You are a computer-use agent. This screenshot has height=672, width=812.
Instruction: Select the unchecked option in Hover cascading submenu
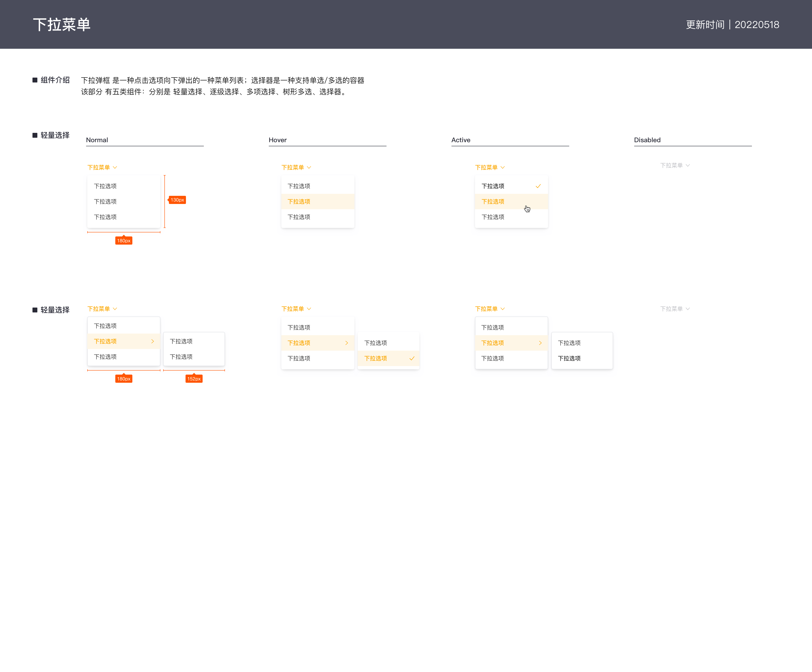pyautogui.click(x=389, y=343)
